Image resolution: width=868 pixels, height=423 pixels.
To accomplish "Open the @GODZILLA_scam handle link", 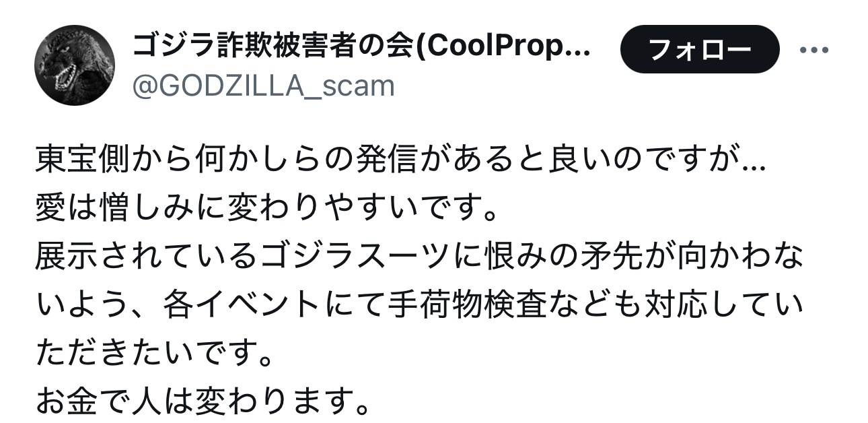I will [x=264, y=86].
